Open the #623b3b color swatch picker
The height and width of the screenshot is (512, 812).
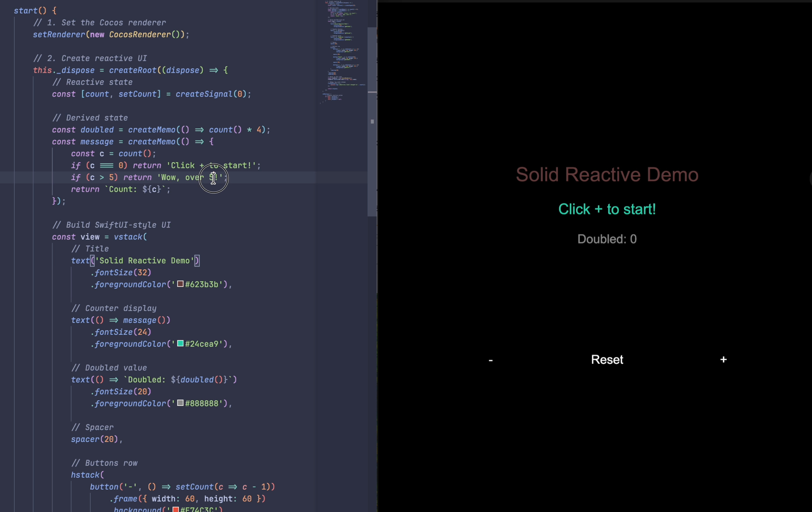pyautogui.click(x=180, y=284)
